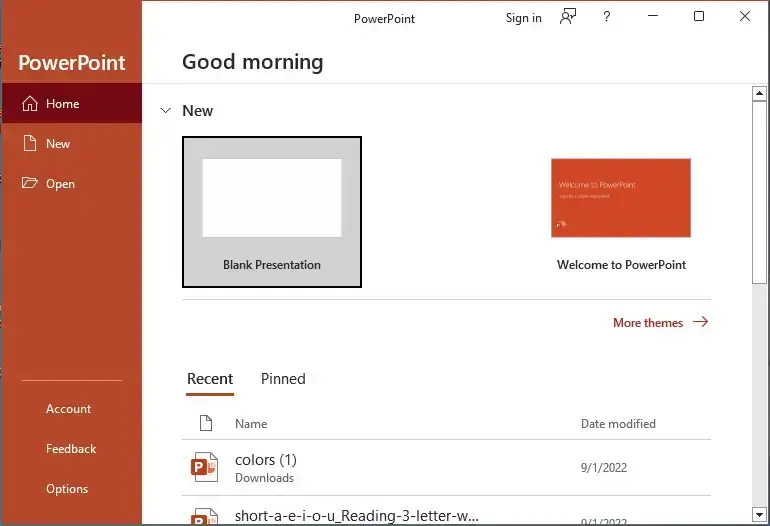Collapse the New section chevron

pyautogui.click(x=166, y=111)
